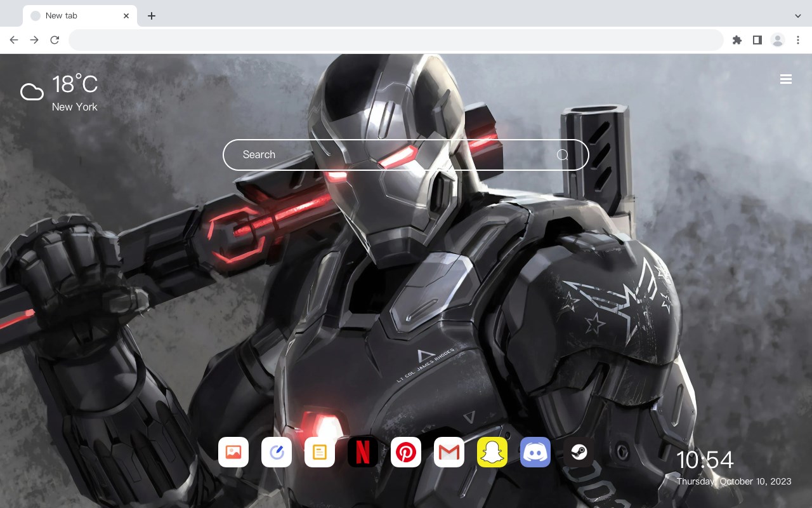Open the profile avatar menu
This screenshot has width=812, height=508.
click(x=778, y=40)
